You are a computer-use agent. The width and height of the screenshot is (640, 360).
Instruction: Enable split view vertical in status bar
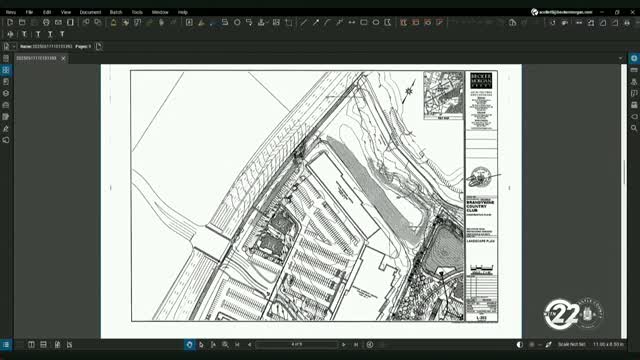click(31, 344)
